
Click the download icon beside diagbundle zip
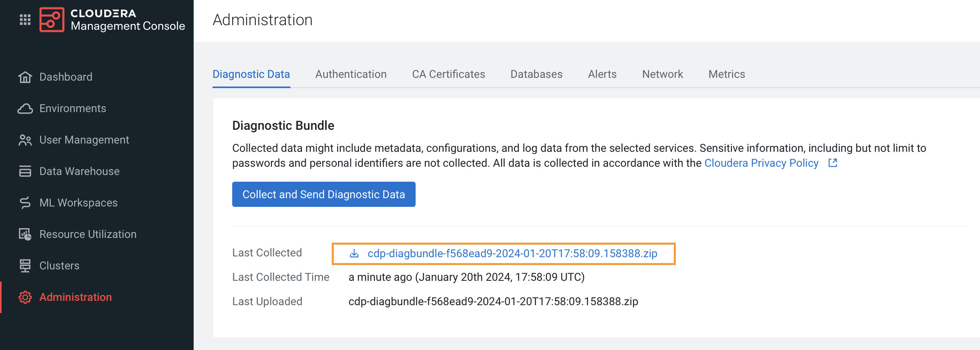point(354,254)
